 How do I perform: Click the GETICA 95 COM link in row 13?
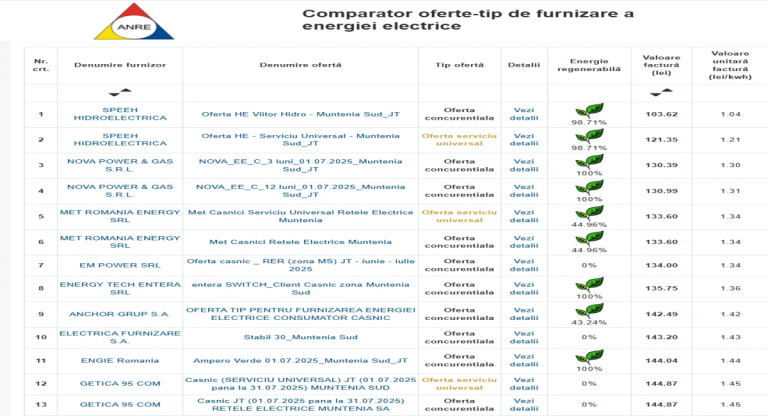(x=120, y=405)
